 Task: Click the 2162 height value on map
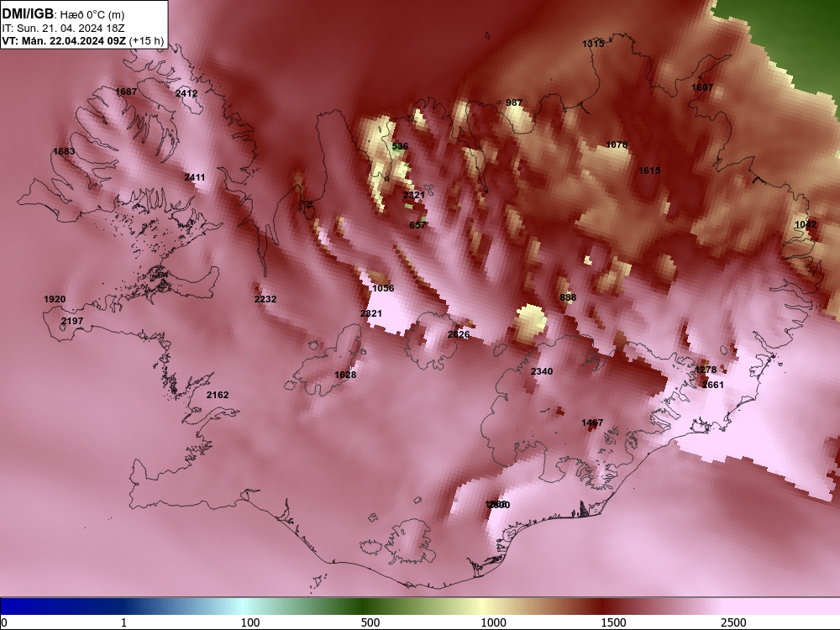218,396
